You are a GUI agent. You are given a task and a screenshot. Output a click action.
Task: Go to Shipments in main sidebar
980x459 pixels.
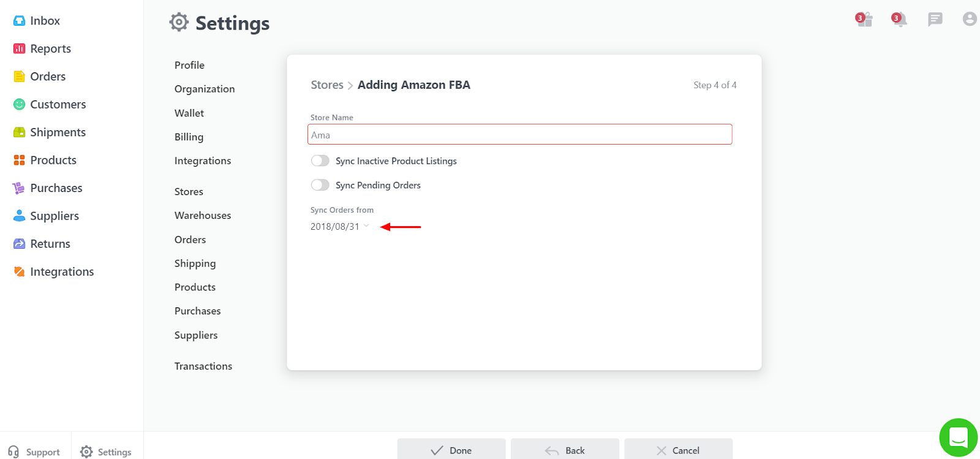[x=58, y=132]
